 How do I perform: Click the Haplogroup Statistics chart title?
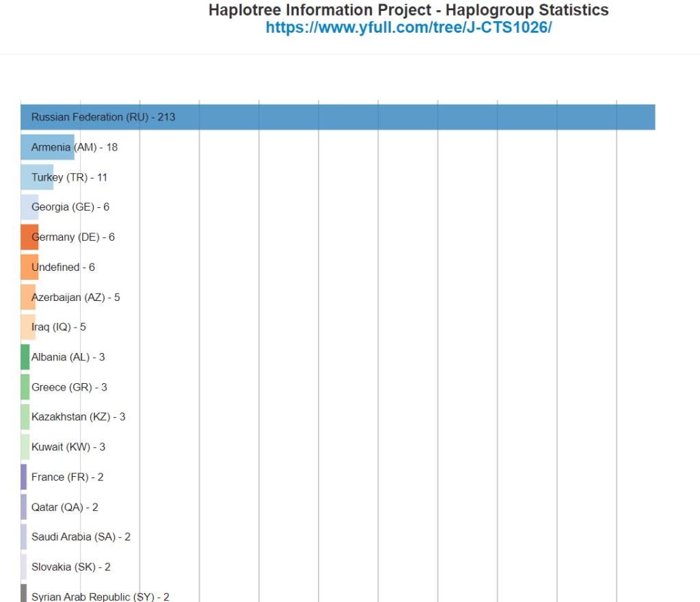click(408, 10)
